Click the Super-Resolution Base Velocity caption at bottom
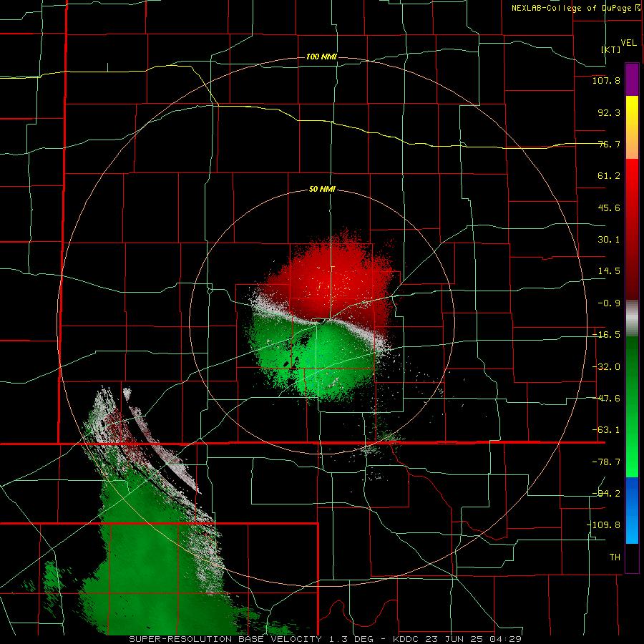The image size is (644, 644). tap(326, 639)
